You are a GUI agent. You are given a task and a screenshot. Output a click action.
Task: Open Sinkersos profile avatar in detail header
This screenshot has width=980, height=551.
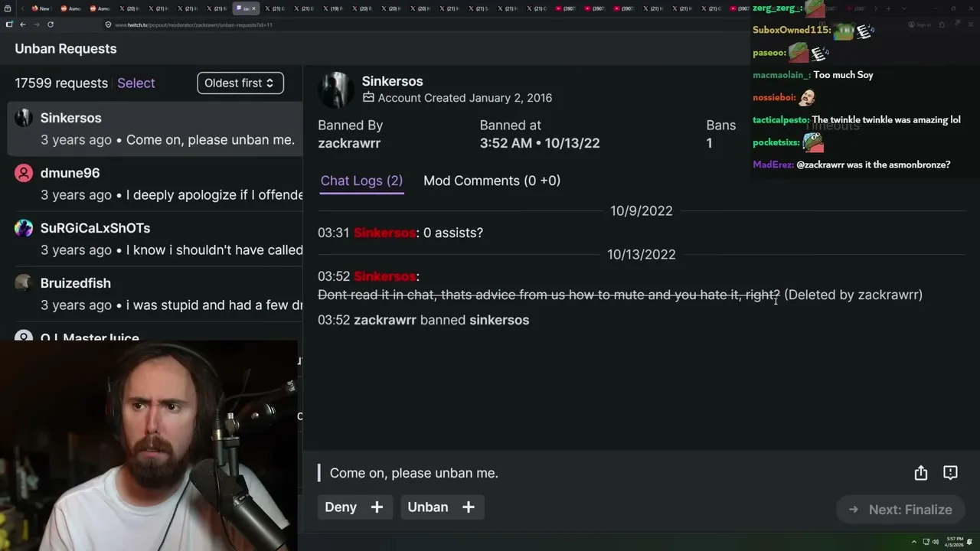pyautogui.click(x=335, y=90)
